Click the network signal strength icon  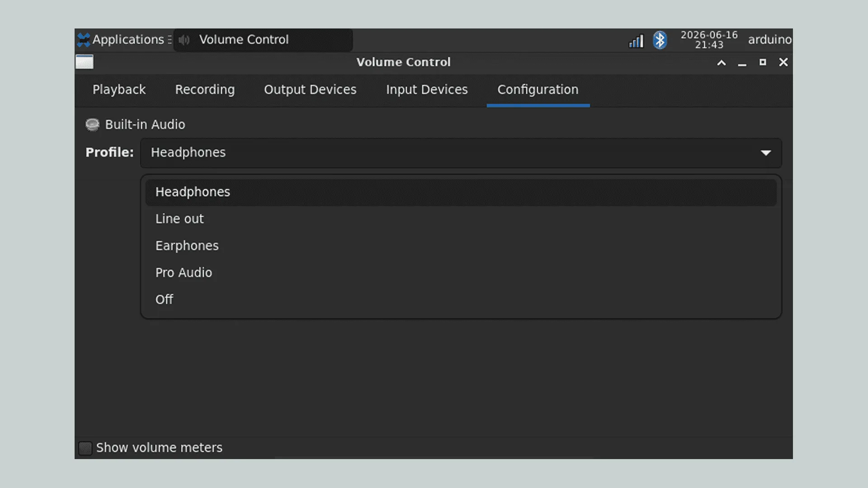tap(636, 41)
